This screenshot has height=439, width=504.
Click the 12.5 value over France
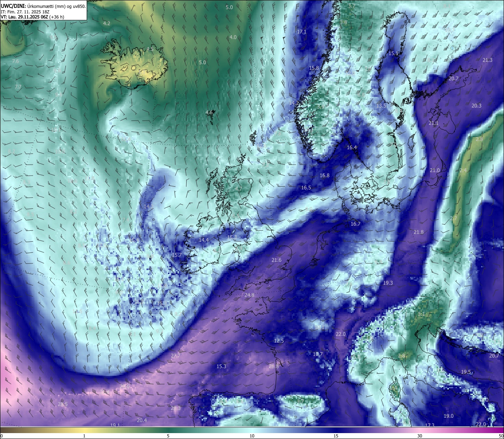(279, 341)
